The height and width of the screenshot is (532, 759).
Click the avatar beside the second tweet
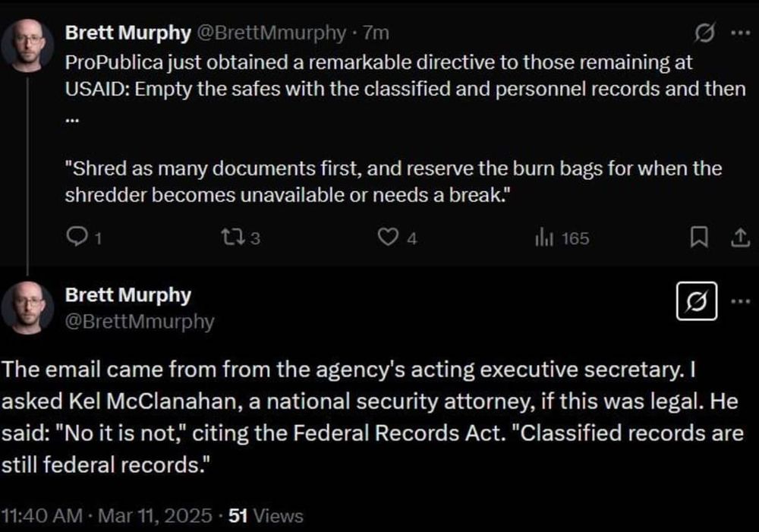click(x=28, y=308)
